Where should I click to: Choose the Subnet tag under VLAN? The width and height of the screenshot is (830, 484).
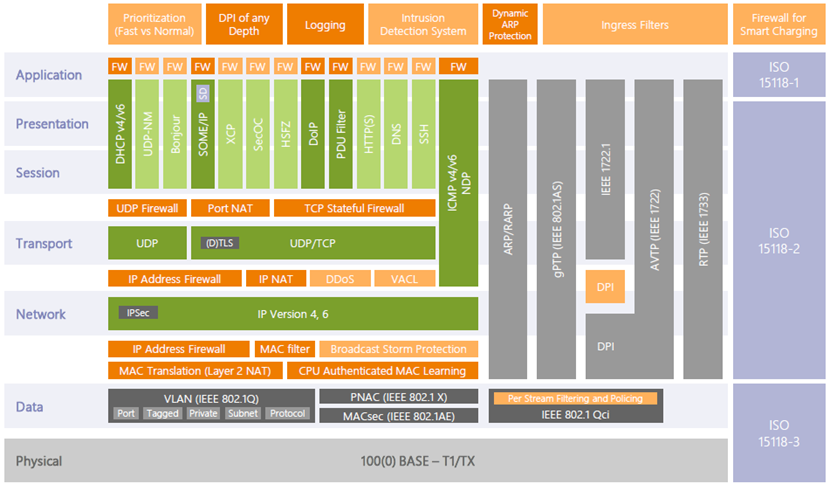pos(242,413)
